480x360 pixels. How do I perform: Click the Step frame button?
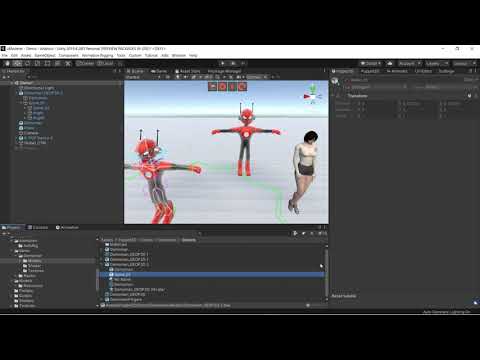[x=243, y=63]
